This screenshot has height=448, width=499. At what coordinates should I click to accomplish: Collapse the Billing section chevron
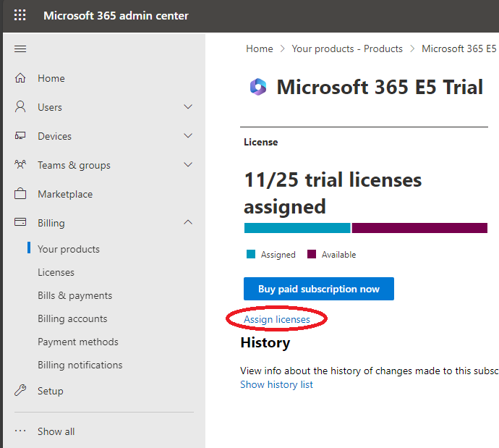click(188, 222)
